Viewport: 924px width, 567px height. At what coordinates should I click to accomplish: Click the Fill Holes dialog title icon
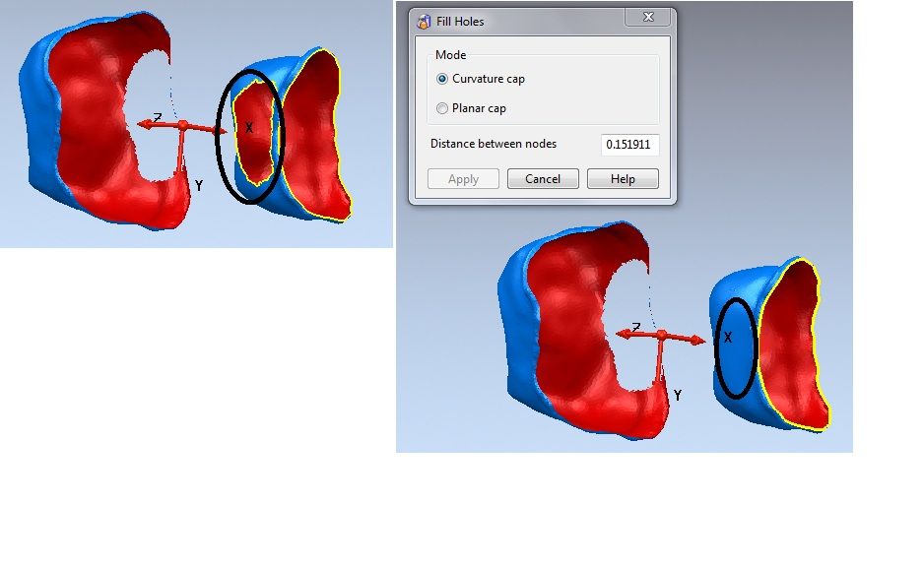[424, 22]
